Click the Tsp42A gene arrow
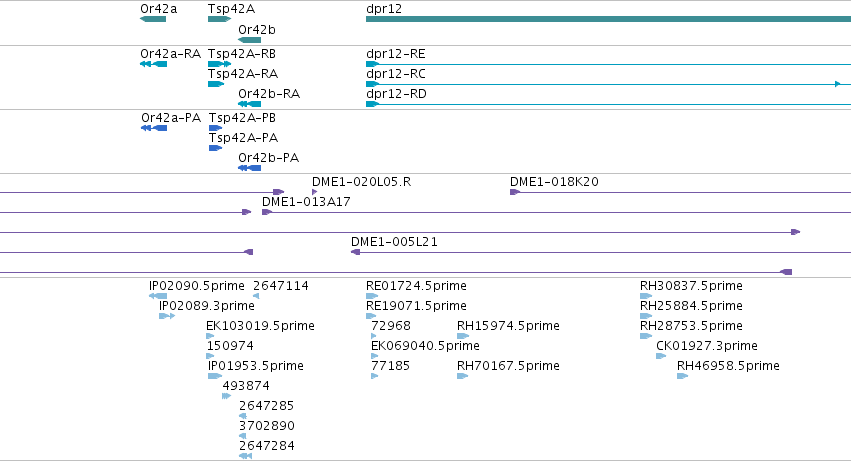 220,19
